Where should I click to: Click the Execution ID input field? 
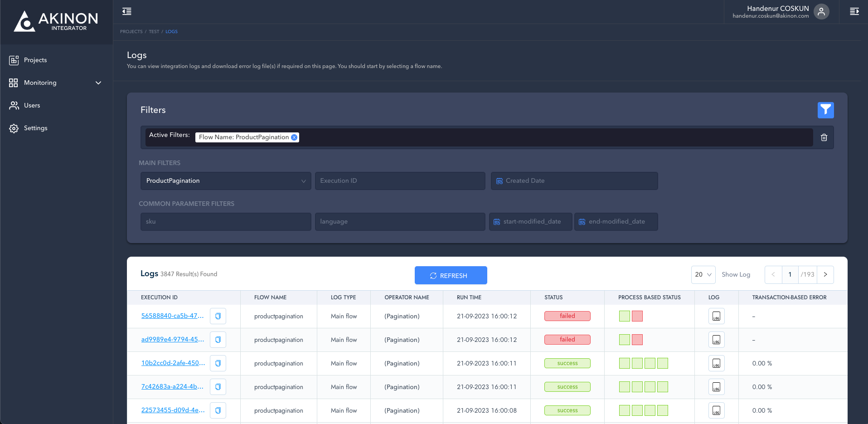(400, 181)
